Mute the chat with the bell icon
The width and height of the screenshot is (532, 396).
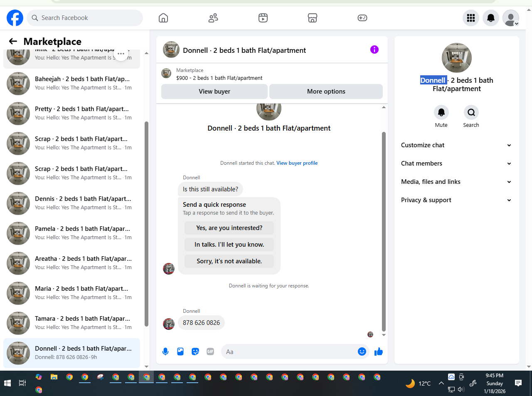(x=441, y=112)
